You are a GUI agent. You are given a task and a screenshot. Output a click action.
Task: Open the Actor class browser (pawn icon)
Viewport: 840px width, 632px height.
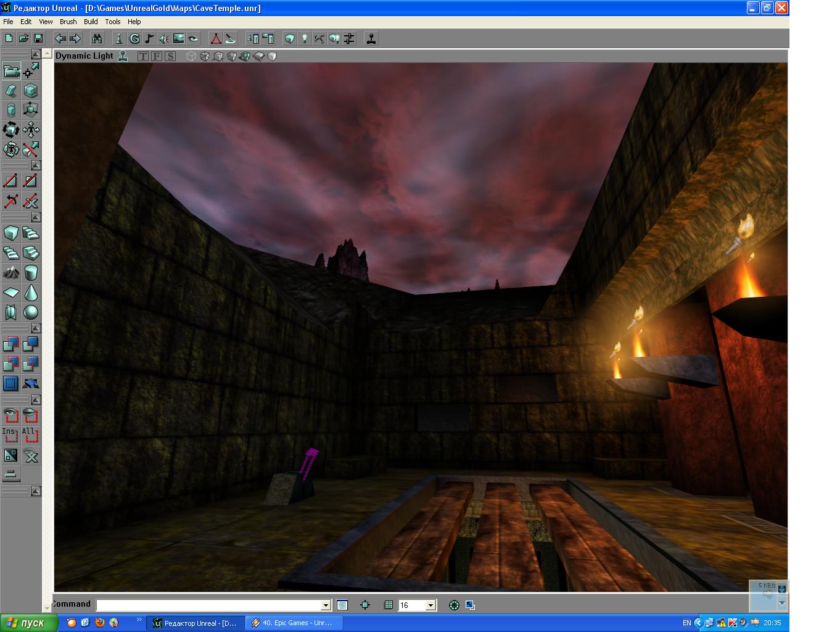pyautogui.click(x=120, y=38)
